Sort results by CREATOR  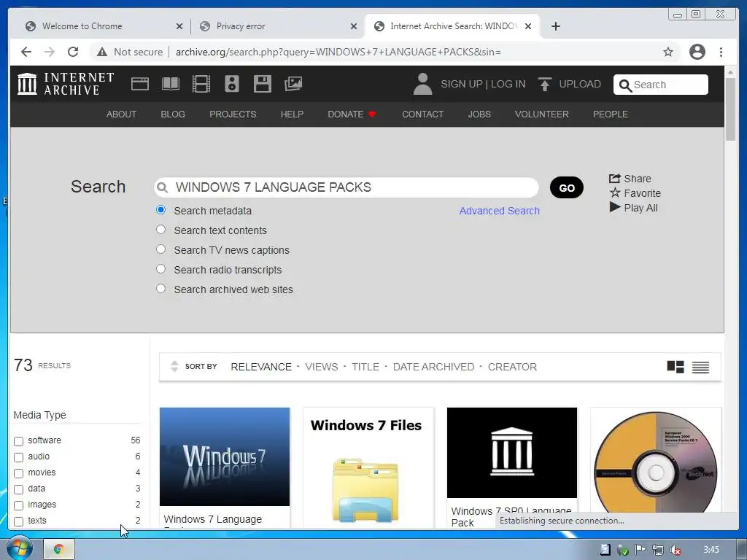pyautogui.click(x=512, y=367)
